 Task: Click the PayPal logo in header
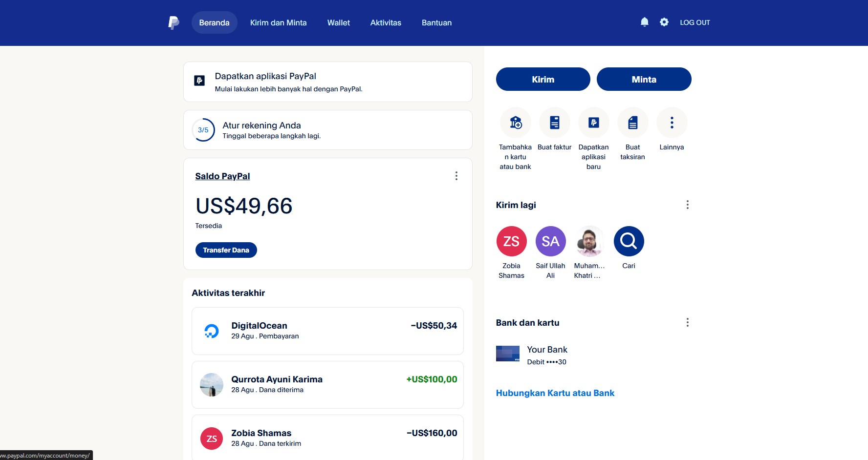pos(174,22)
